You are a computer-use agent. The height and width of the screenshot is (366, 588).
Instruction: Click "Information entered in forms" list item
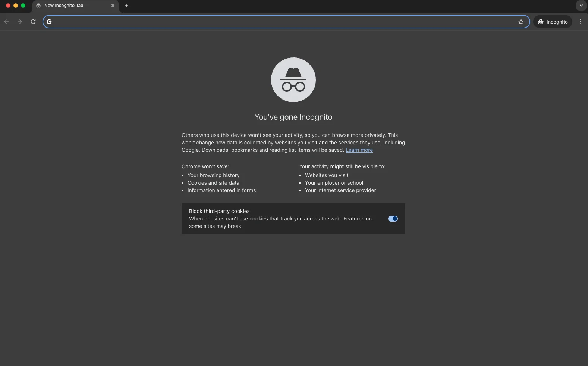click(x=221, y=190)
